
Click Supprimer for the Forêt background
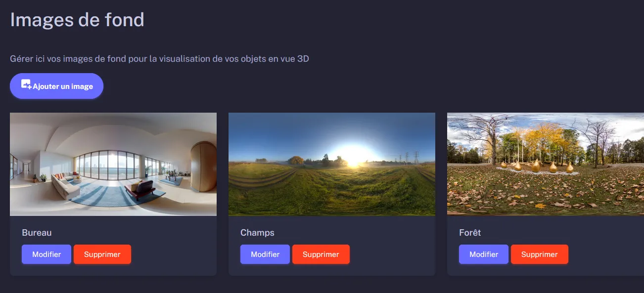tap(540, 254)
